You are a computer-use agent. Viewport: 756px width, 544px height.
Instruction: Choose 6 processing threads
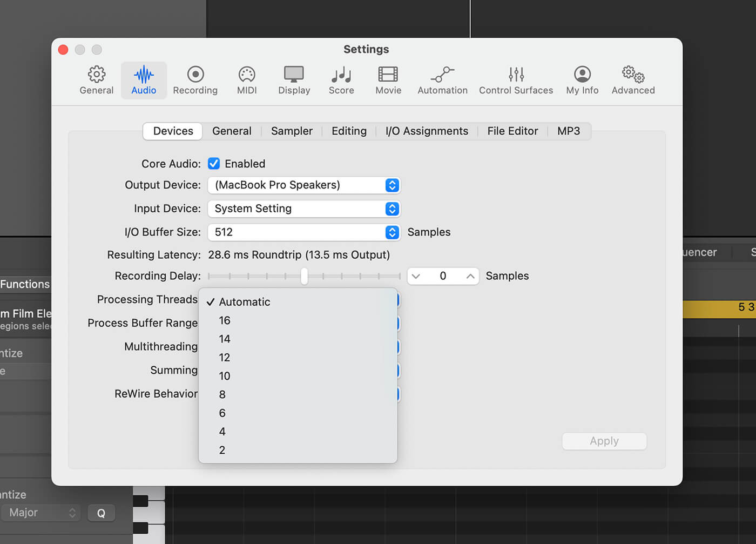tap(298, 413)
